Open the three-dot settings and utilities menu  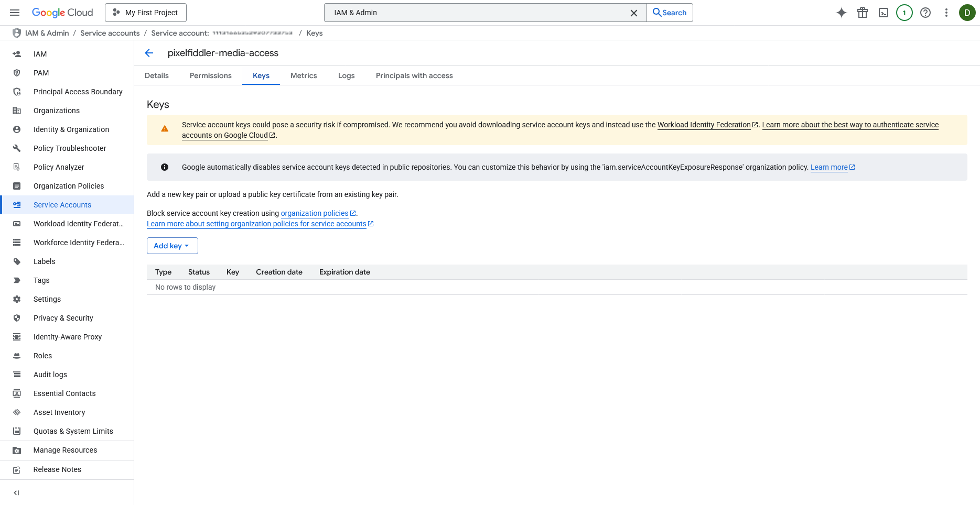[946, 13]
